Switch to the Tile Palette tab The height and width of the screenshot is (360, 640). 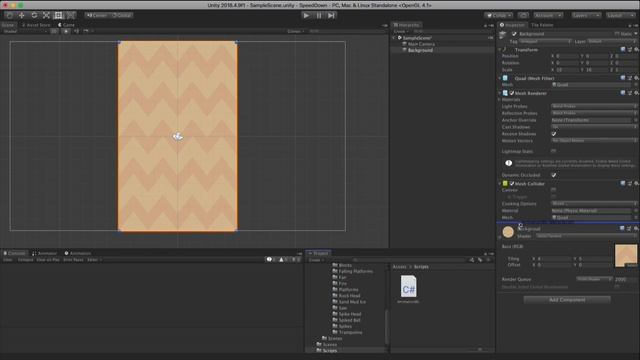pyautogui.click(x=542, y=25)
